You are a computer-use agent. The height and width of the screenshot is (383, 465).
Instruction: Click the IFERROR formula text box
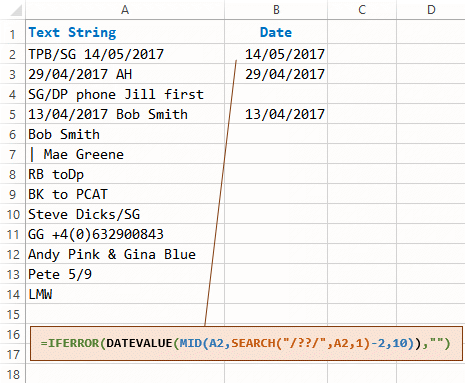(x=246, y=343)
